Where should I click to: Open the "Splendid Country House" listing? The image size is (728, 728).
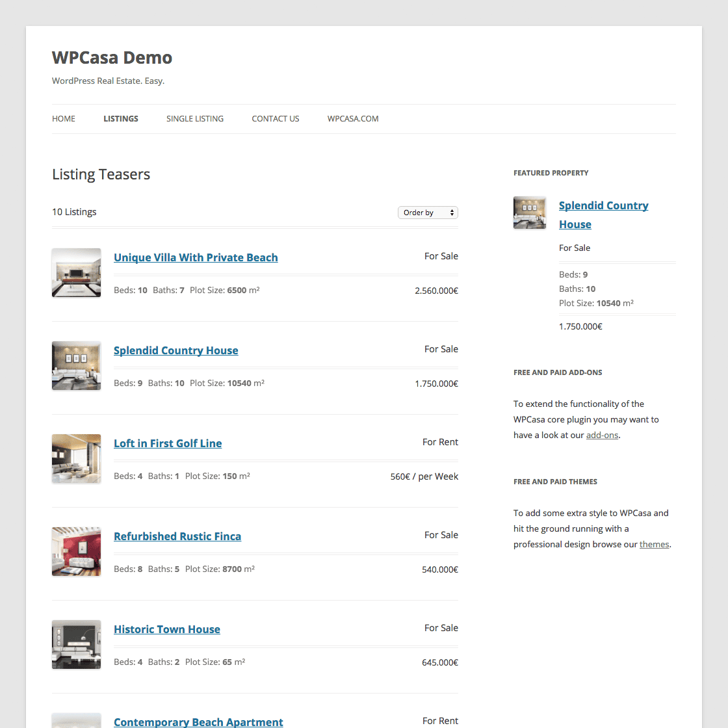pyautogui.click(x=175, y=350)
